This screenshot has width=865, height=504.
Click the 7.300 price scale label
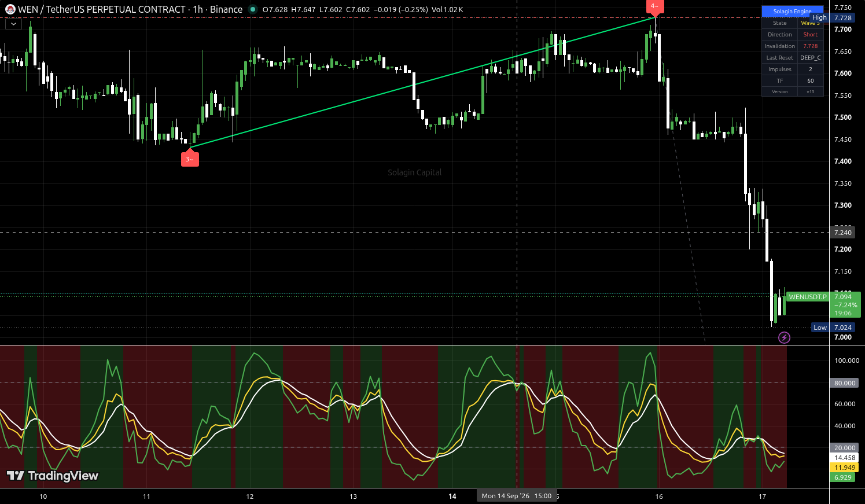tap(842, 205)
